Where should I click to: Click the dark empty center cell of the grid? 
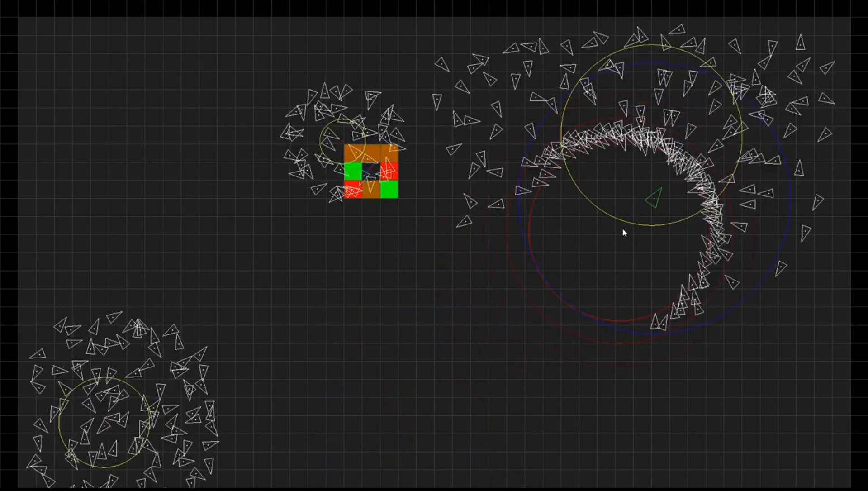tap(372, 171)
